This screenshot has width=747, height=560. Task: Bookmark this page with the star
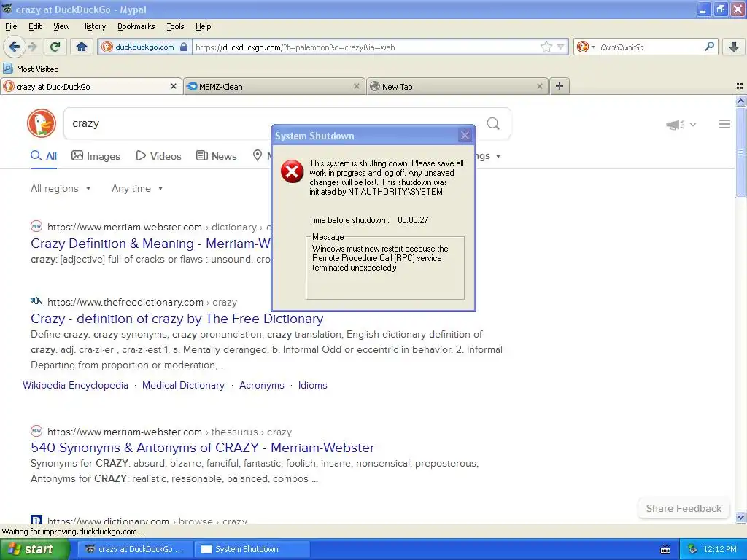[546, 47]
